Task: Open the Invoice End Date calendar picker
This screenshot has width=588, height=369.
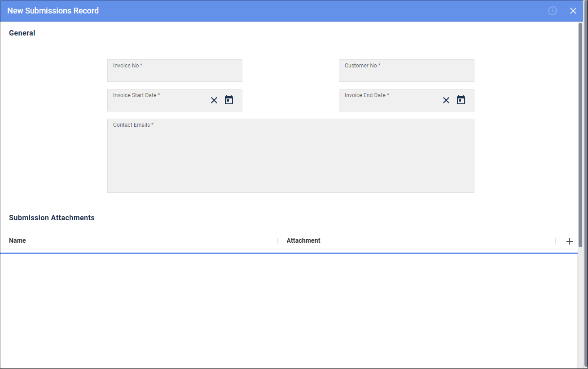Action: click(461, 100)
